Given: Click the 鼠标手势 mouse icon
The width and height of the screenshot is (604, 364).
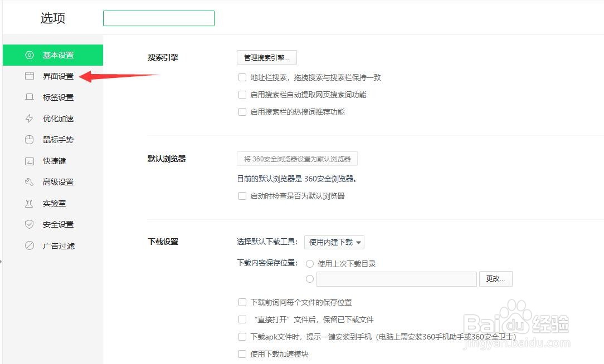Looking at the screenshot, I should [x=30, y=140].
